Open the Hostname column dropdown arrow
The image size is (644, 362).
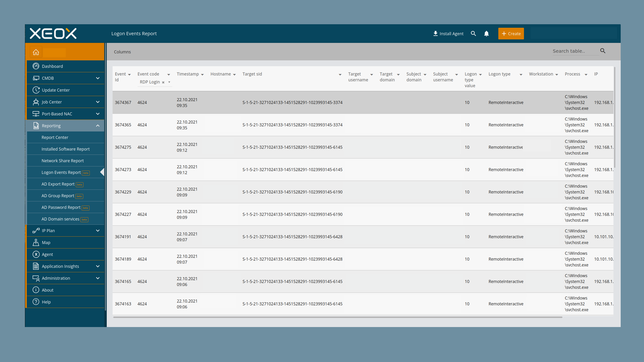tap(234, 75)
